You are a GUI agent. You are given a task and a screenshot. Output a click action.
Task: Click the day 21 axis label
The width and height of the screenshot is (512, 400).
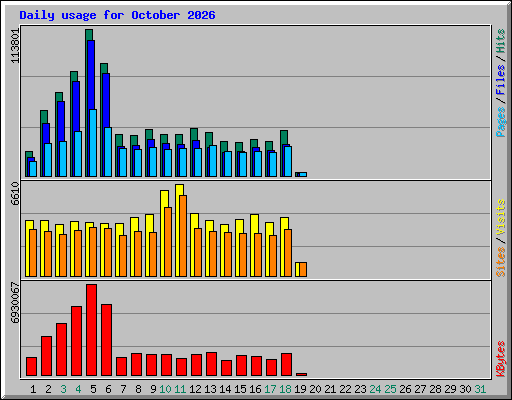tap(330, 389)
